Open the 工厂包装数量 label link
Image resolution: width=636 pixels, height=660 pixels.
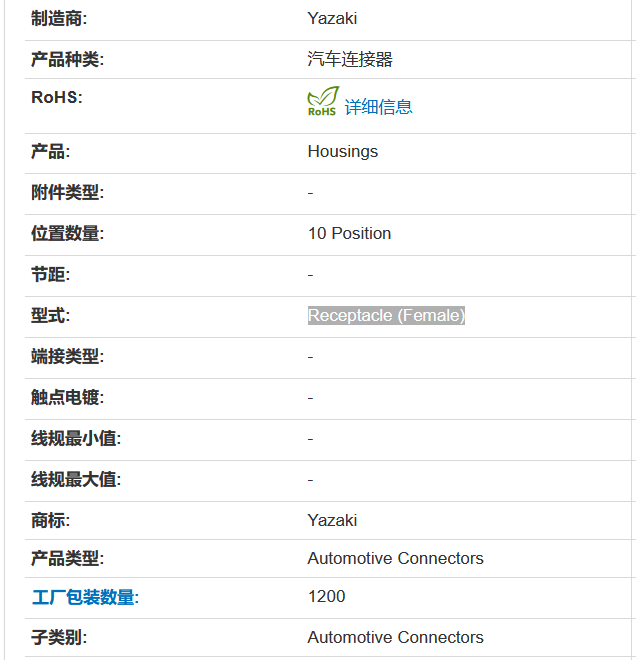(85, 597)
